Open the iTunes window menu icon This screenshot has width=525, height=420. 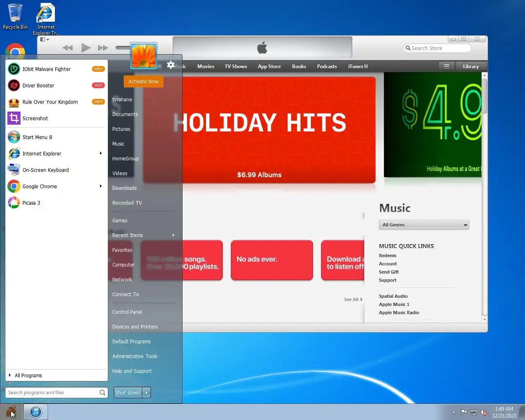tap(44, 39)
